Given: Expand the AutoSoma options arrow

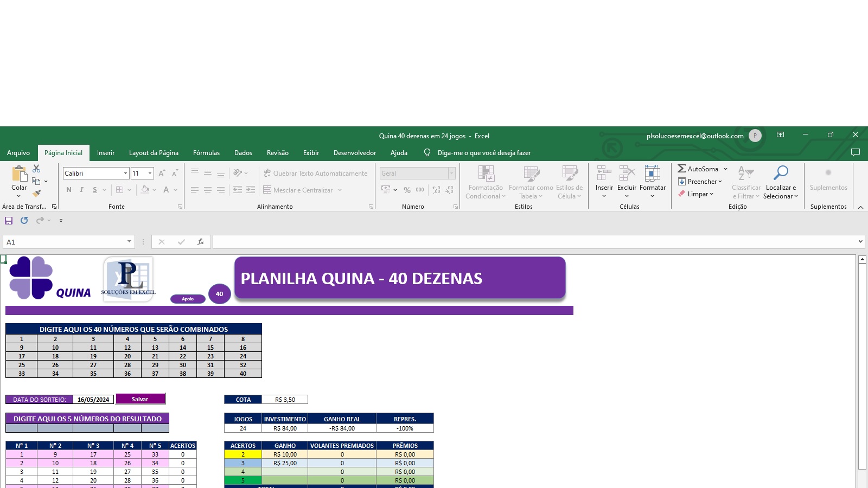Looking at the screenshot, I should 725,169.
